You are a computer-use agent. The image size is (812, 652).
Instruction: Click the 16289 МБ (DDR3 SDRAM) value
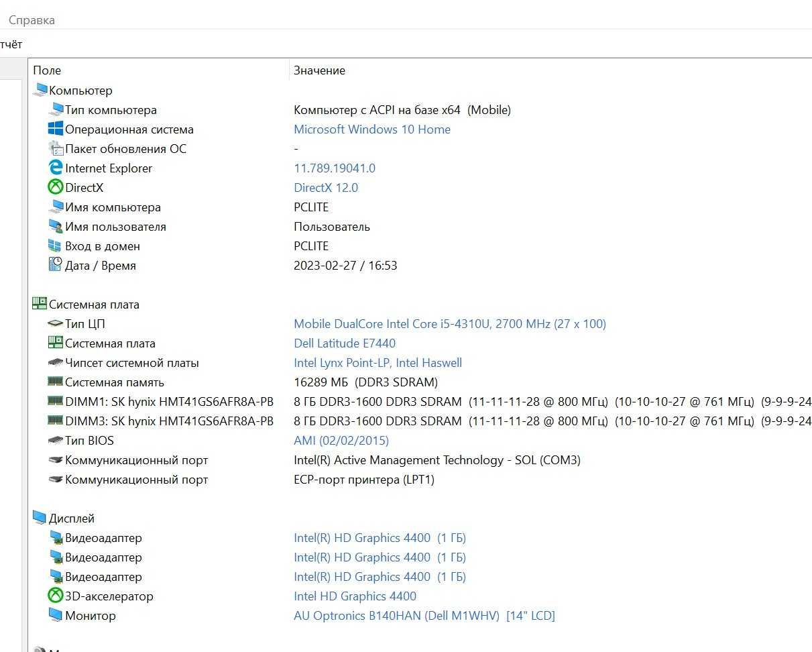[365, 382]
